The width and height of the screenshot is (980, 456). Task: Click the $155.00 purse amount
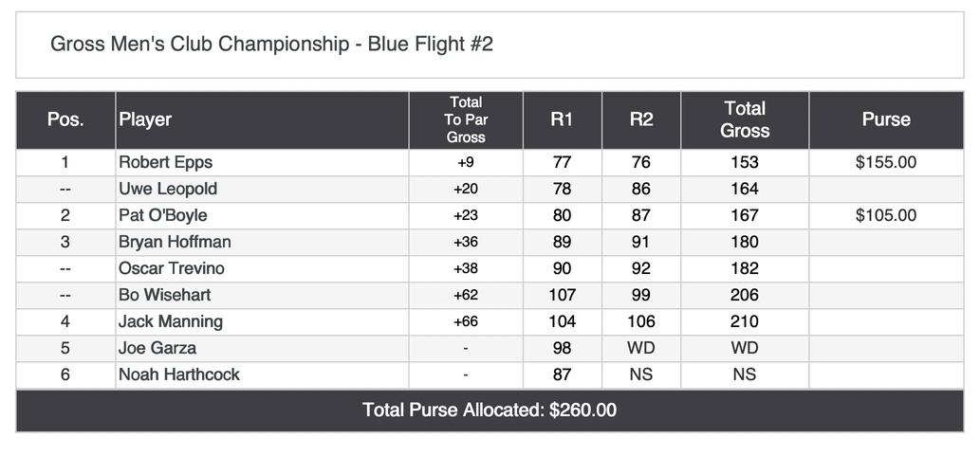point(886,162)
